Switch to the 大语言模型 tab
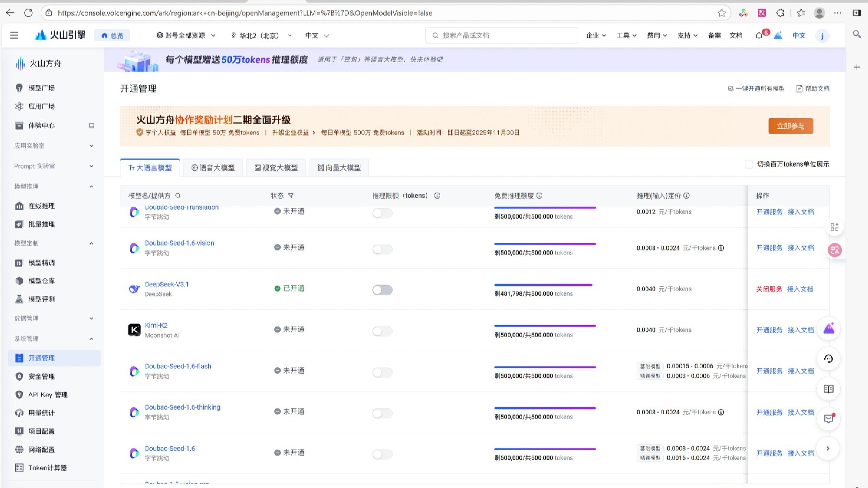Viewport: 868px width, 488px height. [x=150, y=168]
